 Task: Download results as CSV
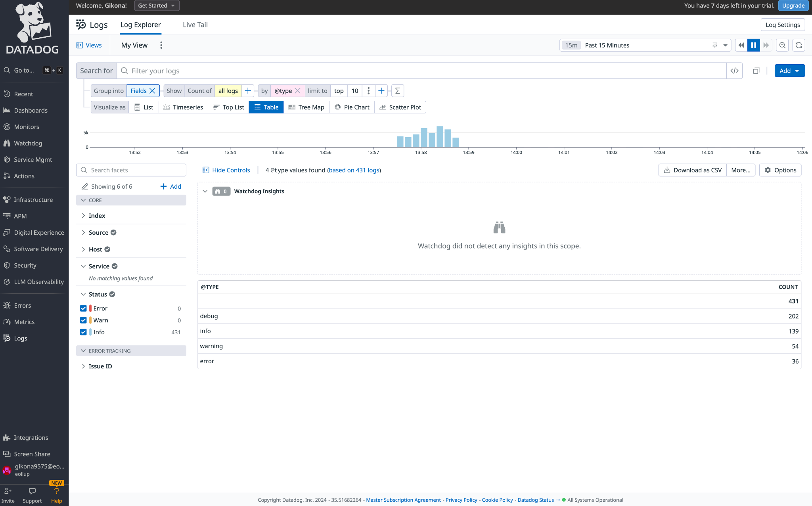pos(693,170)
